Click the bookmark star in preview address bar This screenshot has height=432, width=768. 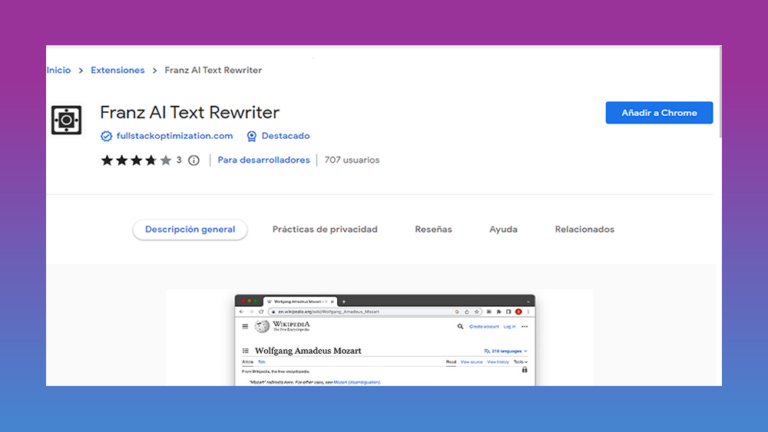[x=477, y=312]
